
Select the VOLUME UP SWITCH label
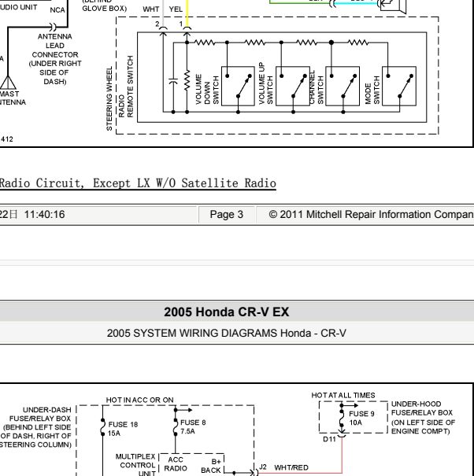[266, 83]
